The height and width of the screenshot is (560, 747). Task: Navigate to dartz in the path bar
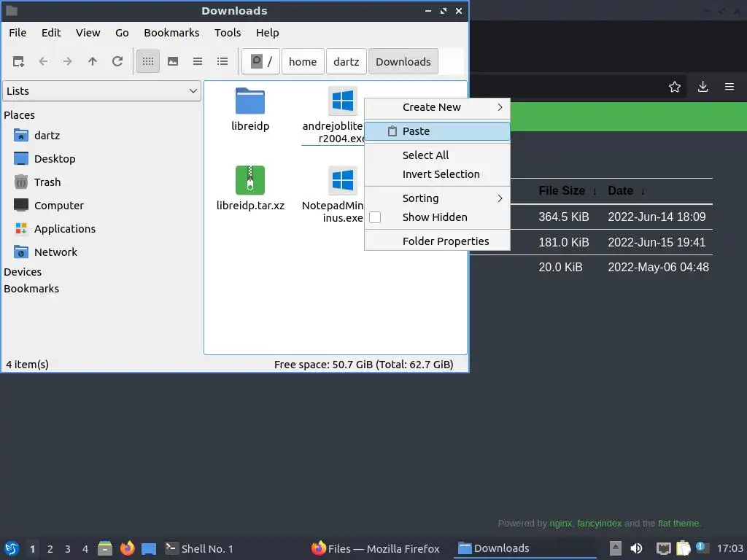(x=347, y=61)
